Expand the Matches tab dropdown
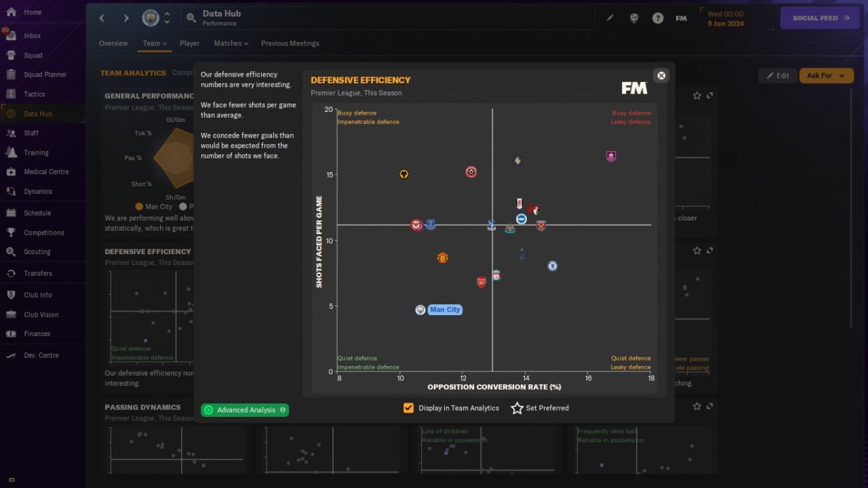This screenshot has height=488, width=868. click(231, 43)
